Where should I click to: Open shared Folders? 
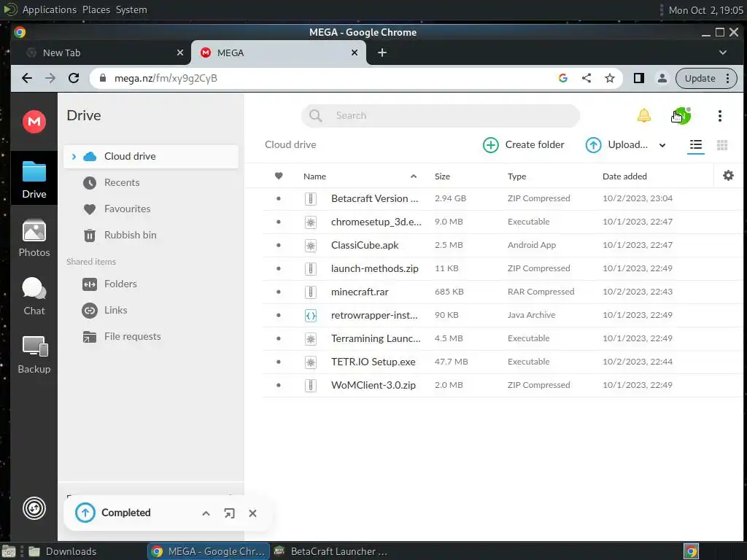click(x=120, y=284)
